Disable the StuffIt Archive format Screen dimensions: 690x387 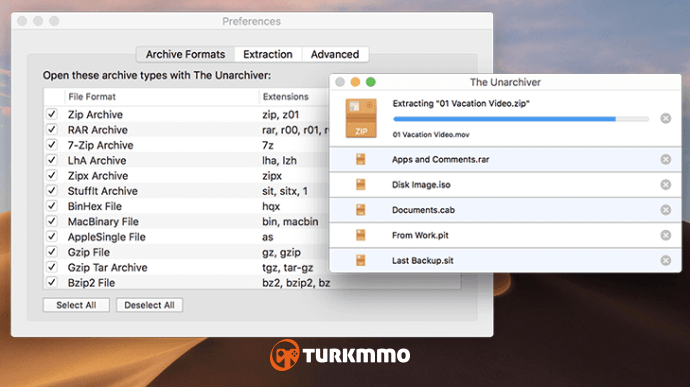[x=52, y=191]
